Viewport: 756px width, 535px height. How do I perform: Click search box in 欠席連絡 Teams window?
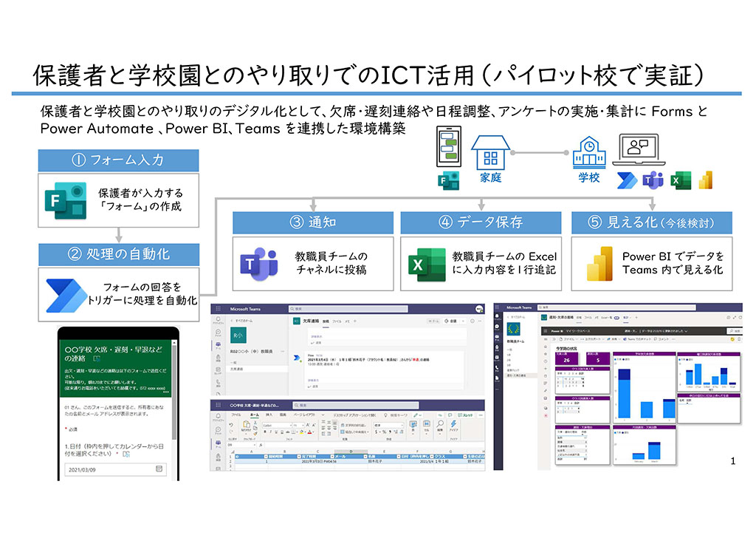pyautogui.click(x=348, y=309)
